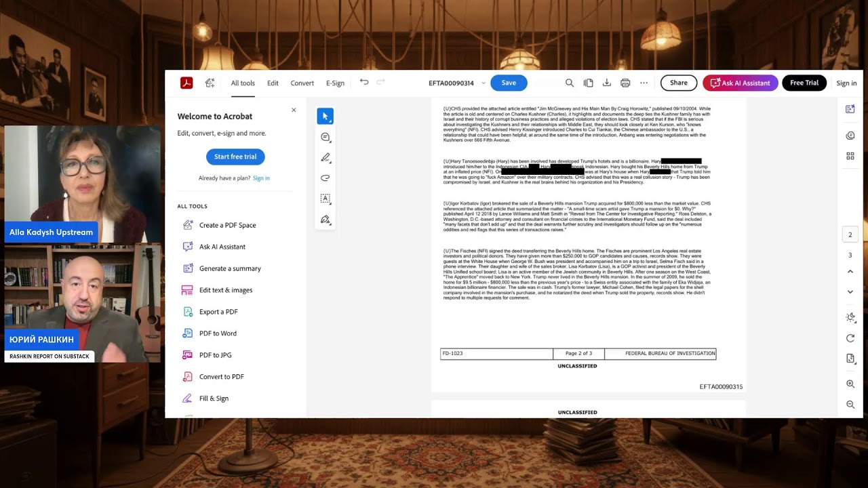Open the create new file icon
The image size is (868, 488).
pyautogui.click(x=210, y=83)
